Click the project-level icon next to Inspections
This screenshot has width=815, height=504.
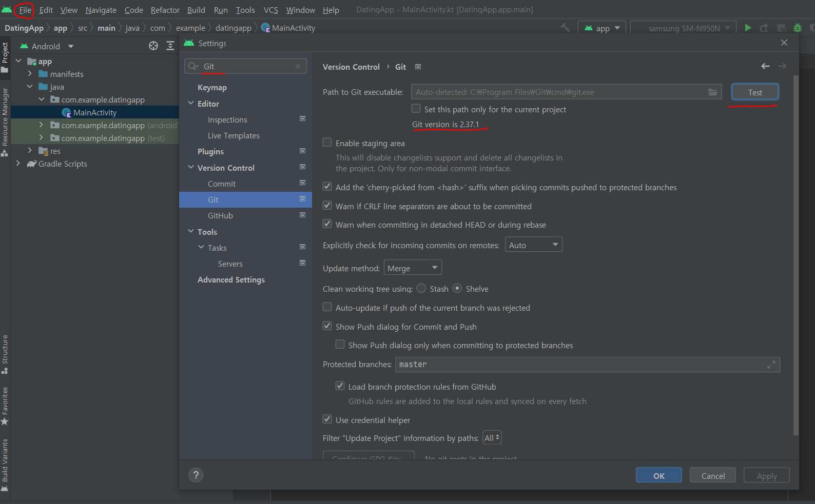pos(303,119)
